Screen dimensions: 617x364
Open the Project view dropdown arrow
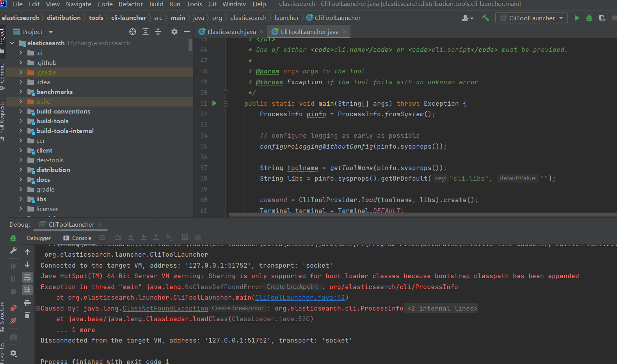pyautogui.click(x=51, y=32)
